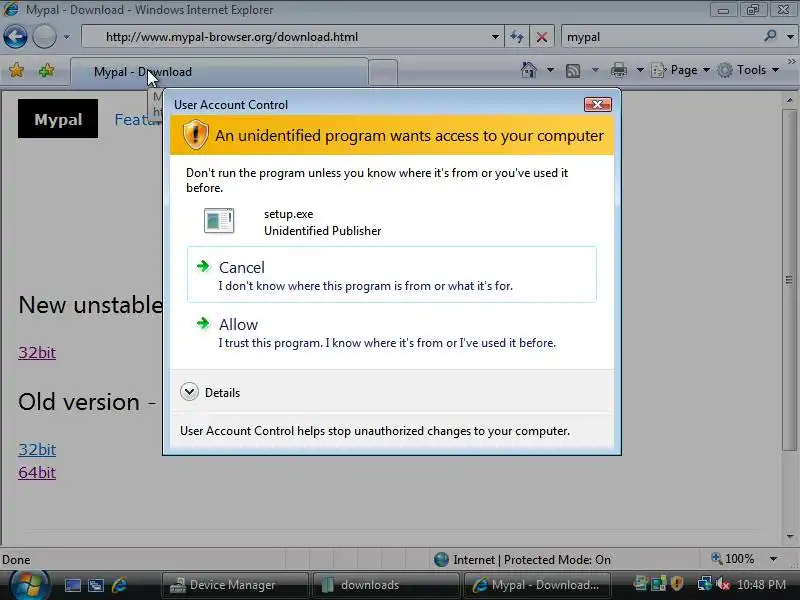800x600 pixels.
Task: Minimize the Internet Explorer window
Action: click(723, 10)
